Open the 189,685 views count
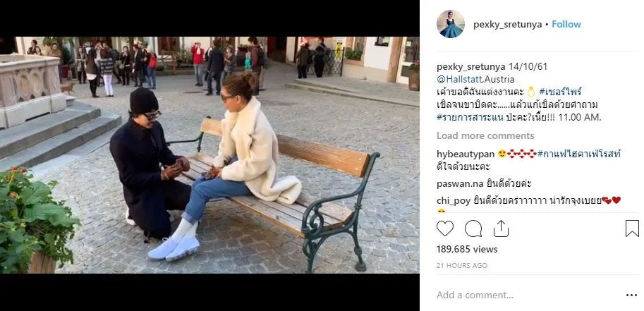 click(467, 250)
